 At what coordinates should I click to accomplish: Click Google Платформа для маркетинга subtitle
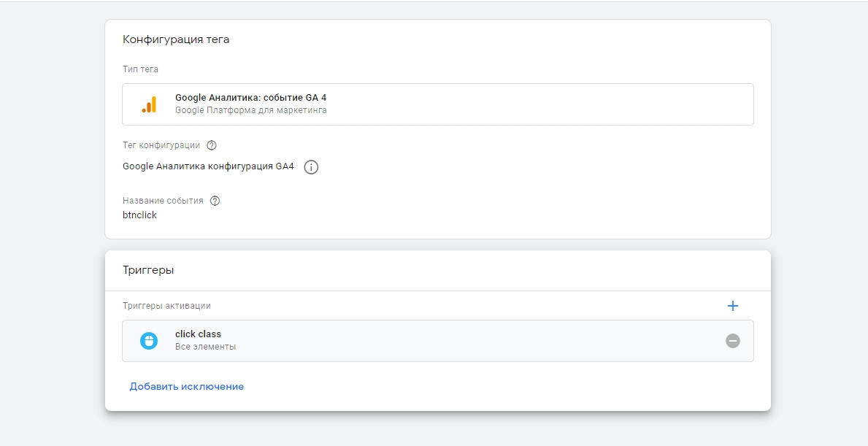251,110
